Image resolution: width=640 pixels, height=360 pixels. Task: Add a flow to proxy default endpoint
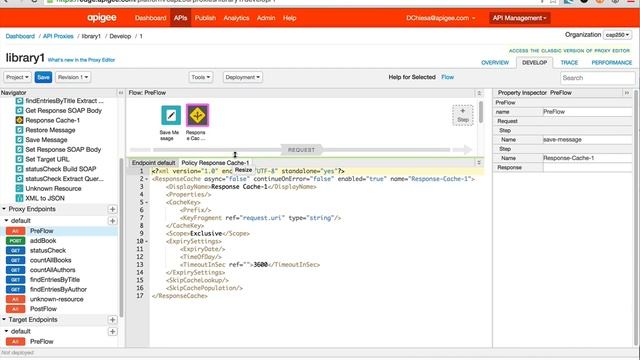pos(112,221)
